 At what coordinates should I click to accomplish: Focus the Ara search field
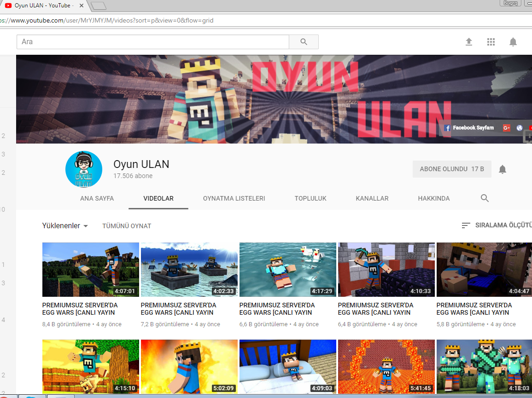tap(152, 42)
